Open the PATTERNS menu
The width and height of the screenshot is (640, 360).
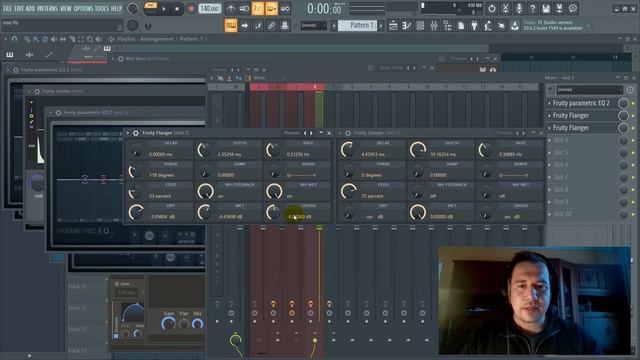pos(48,8)
